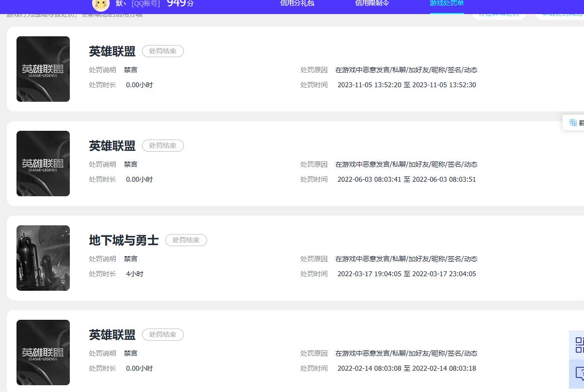Click the 地下城与勇士 game title

[124, 240]
